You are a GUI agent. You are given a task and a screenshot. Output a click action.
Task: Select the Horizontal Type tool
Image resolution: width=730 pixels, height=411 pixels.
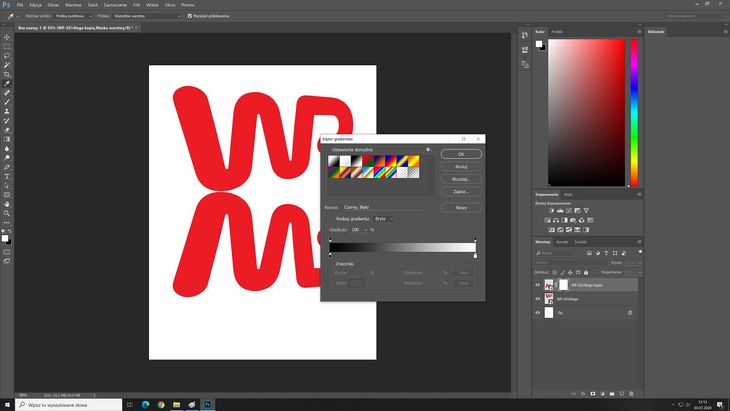[x=7, y=176]
